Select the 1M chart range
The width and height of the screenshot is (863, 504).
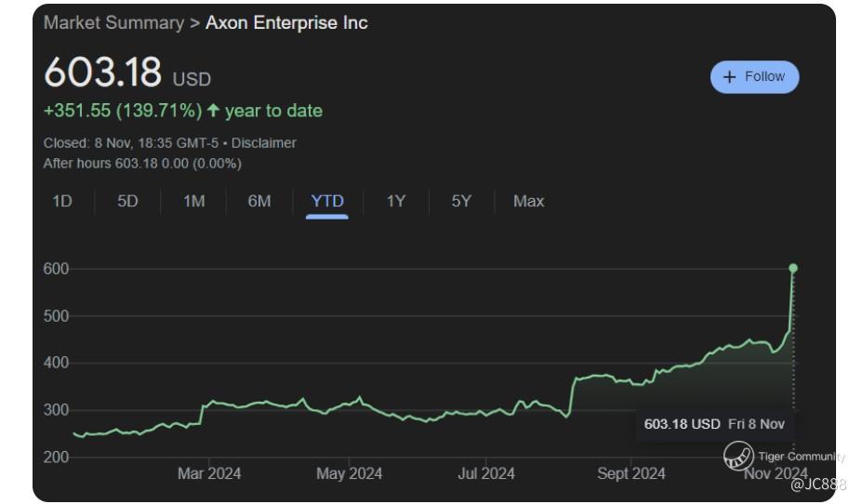[193, 201]
